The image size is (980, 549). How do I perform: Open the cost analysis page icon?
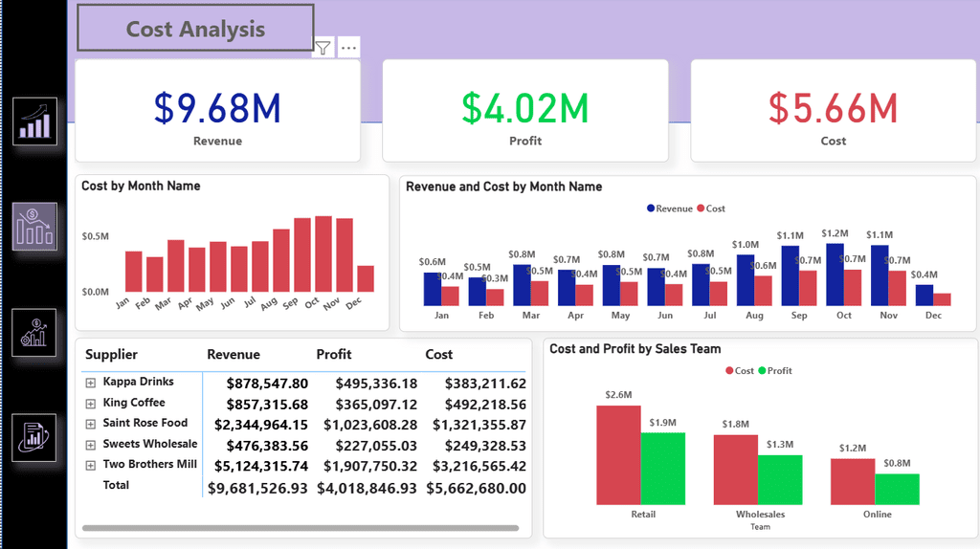pos(35,226)
